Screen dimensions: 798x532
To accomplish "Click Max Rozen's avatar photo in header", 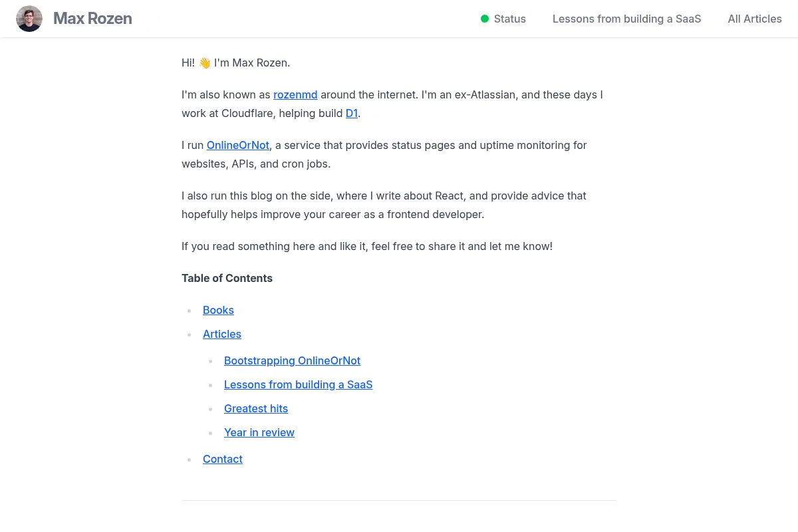I will (x=29, y=19).
